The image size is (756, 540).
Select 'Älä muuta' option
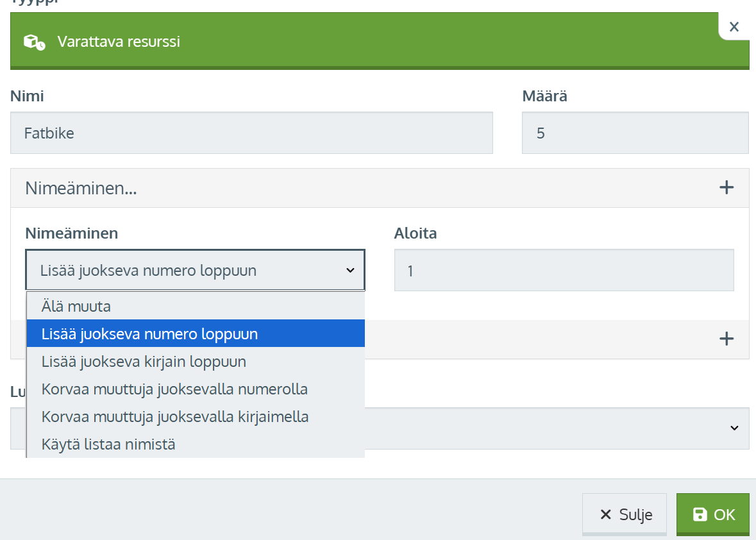[x=76, y=307]
